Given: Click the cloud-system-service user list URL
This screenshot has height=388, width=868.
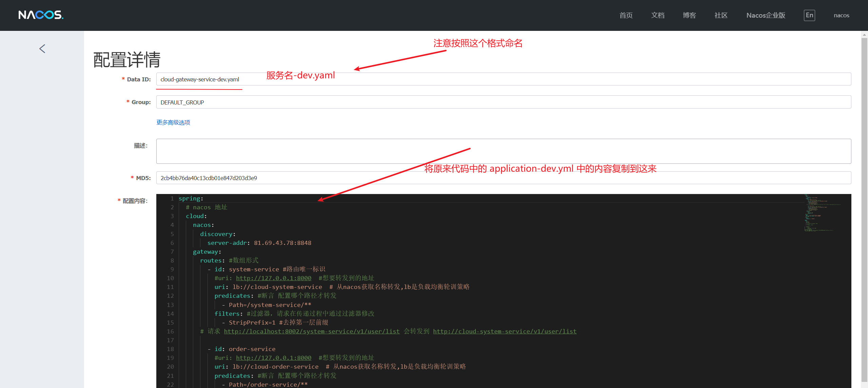Looking at the screenshot, I should 505,331.
